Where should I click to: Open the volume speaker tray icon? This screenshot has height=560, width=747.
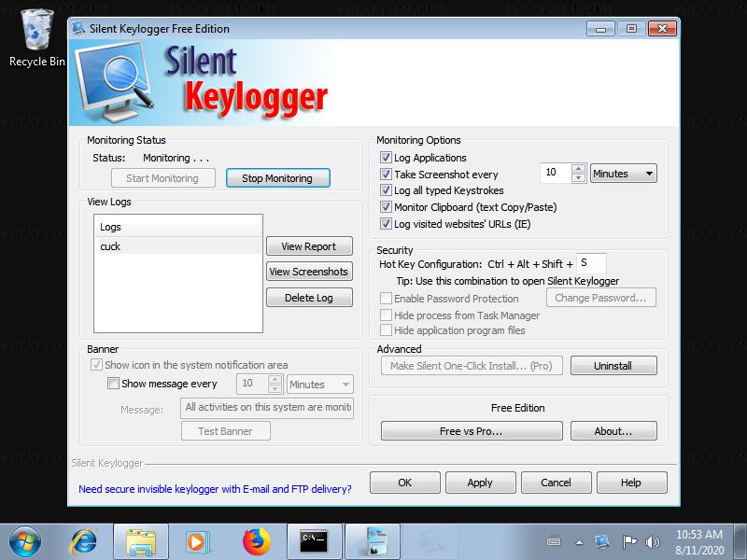tap(652, 542)
